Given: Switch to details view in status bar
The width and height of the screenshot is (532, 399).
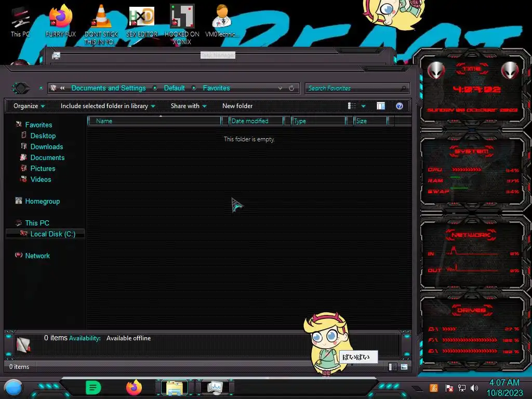Looking at the screenshot, I should [393, 367].
